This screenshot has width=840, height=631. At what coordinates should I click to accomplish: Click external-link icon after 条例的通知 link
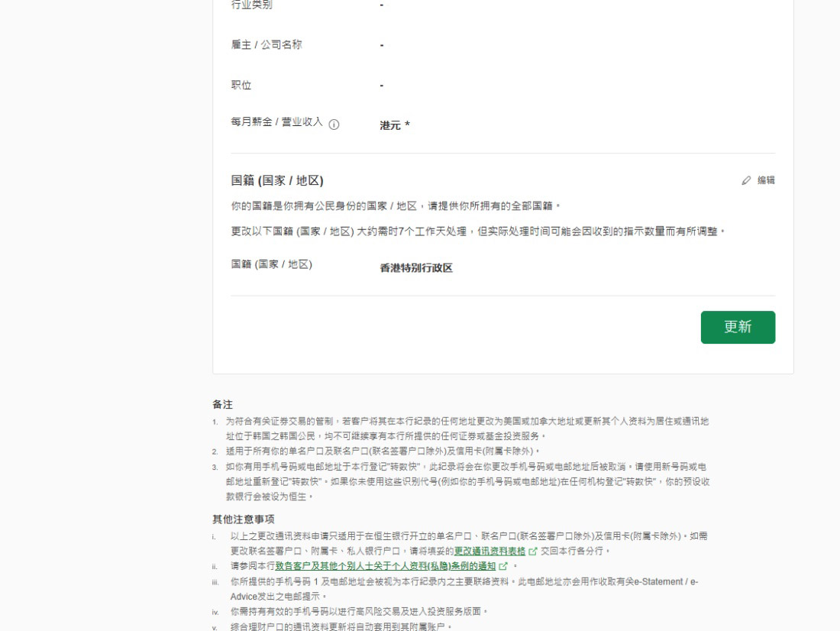click(503, 566)
